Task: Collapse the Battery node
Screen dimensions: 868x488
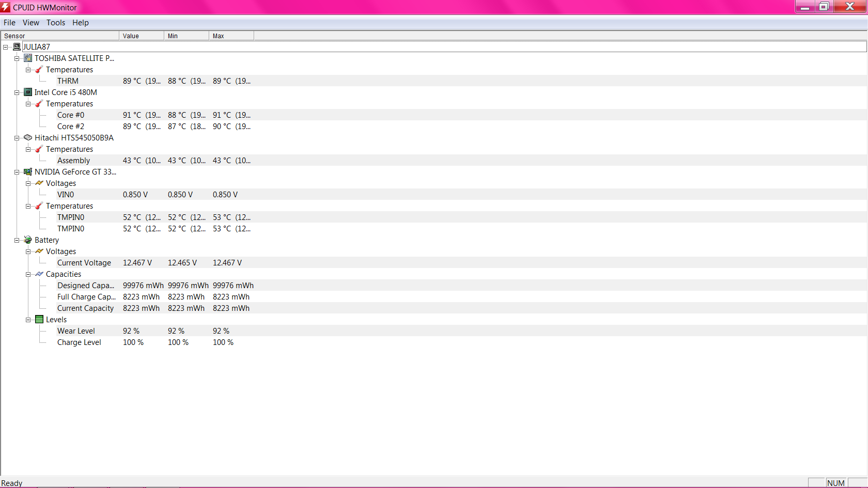Action: [x=17, y=240]
